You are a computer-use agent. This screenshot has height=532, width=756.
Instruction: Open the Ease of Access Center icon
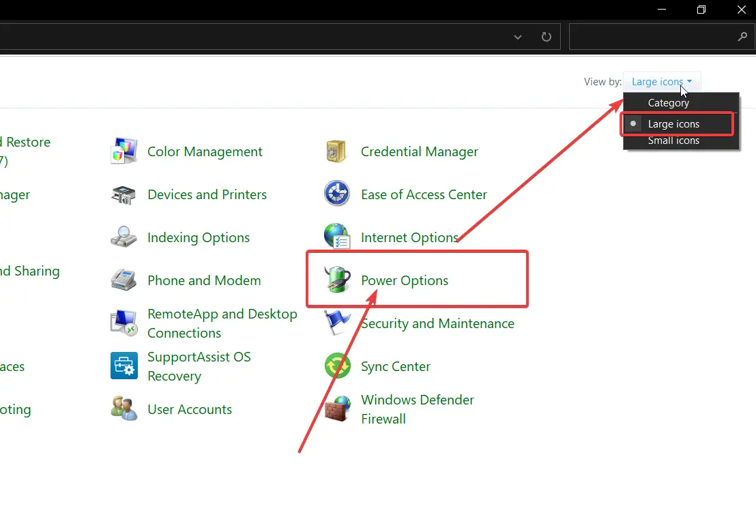(x=336, y=194)
